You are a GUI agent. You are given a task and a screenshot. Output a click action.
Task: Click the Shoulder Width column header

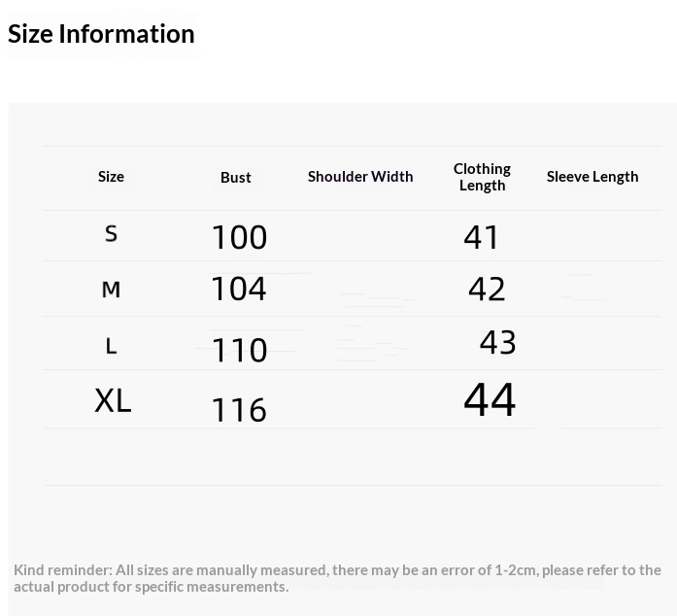coord(360,177)
